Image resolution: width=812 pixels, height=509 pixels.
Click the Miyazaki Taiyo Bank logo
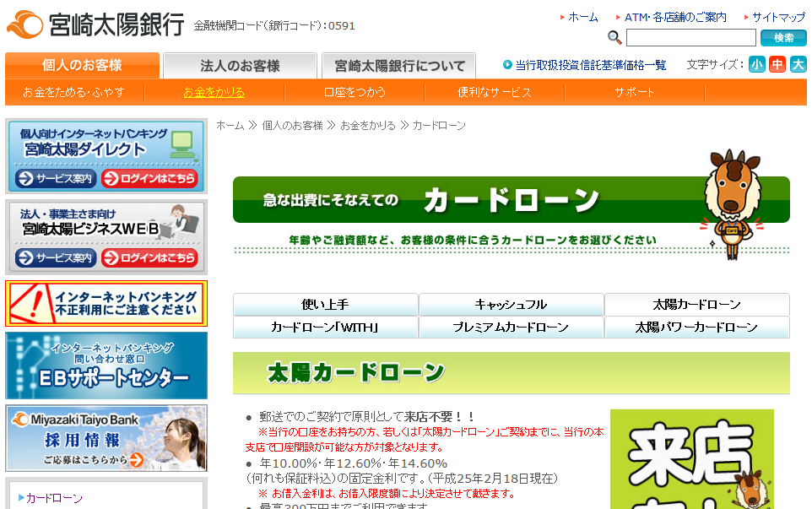[95, 24]
